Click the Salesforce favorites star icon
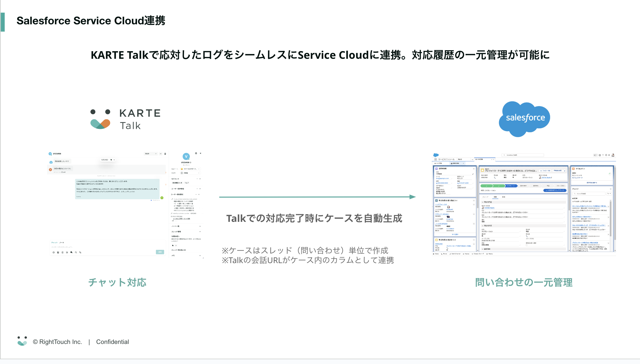The height and width of the screenshot is (364, 640). point(594,155)
